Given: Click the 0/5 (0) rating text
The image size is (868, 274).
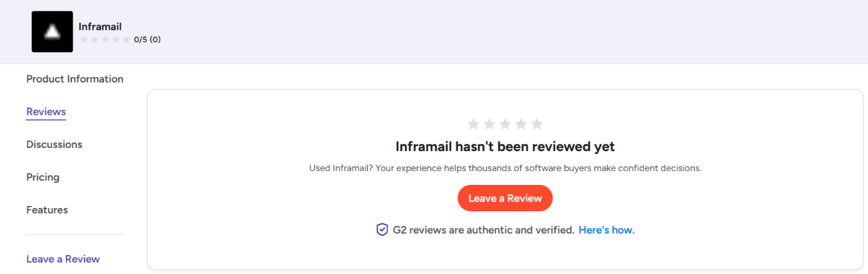Looking at the screenshot, I should 147,40.
